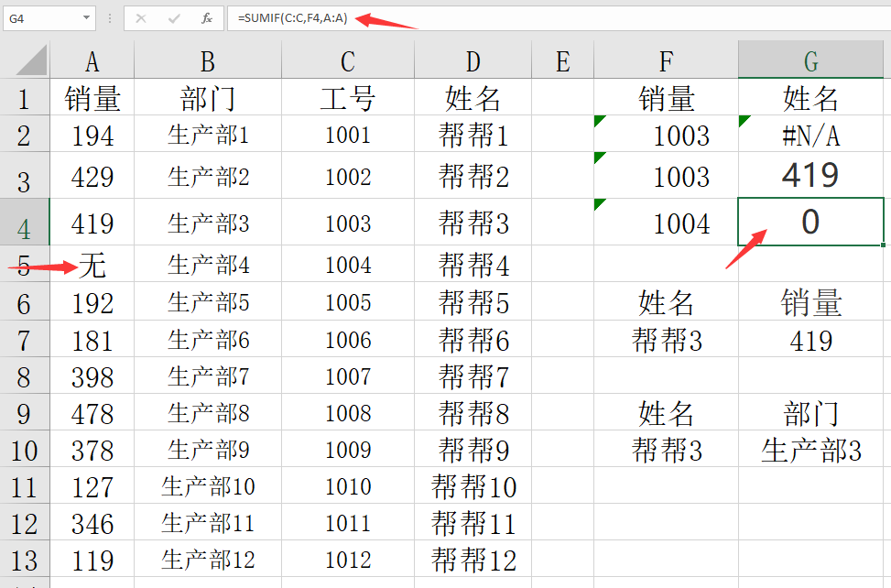Click cell B11 生产部10

click(208, 485)
